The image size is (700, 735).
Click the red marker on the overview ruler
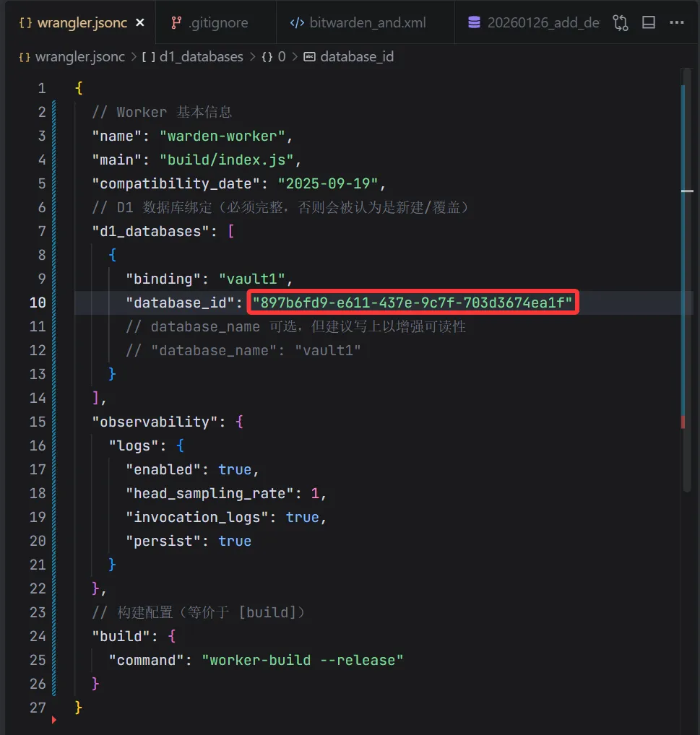click(x=683, y=422)
